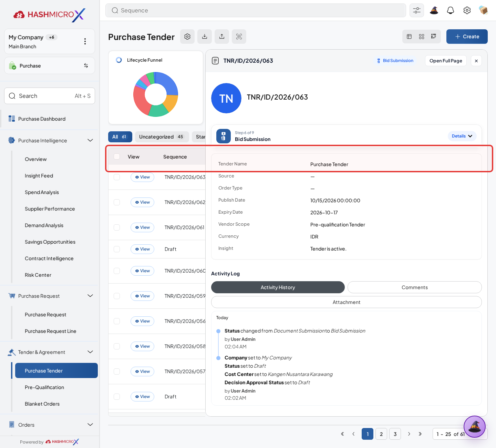Switch to grid view icon
The height and width of the screenshot is (448, 496).
tap(422, 37)
